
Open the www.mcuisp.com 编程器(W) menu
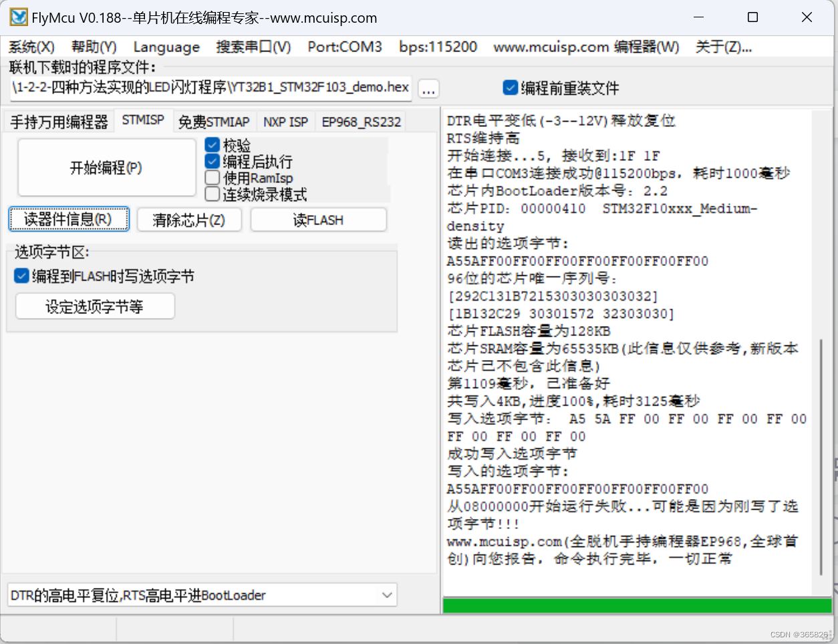(586, 47)
